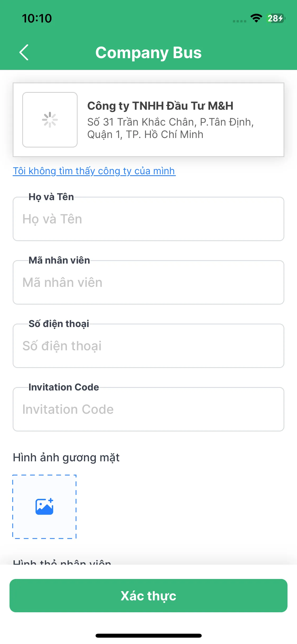This screenshot has height=644, width=297.
Task: Focus the Mã nhân viên input field
Action: click(148, 282)
